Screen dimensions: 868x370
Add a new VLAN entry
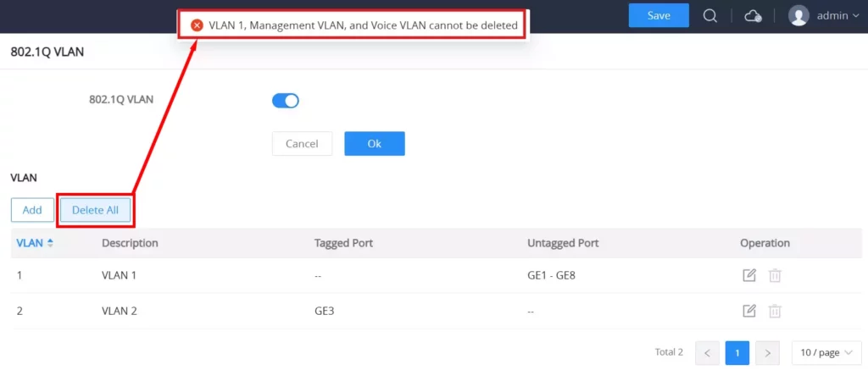[32, 210]
